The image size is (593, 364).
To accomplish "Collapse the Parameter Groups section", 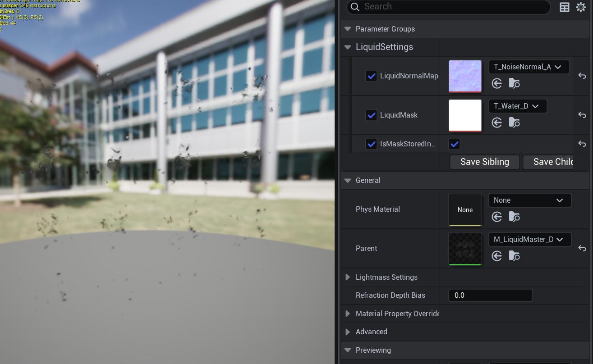I will click(347, 29).
